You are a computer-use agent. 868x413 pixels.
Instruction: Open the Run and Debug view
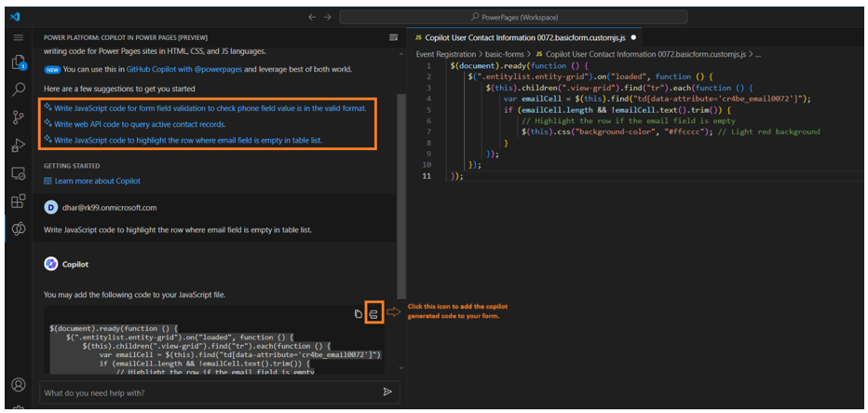point(19,145)
